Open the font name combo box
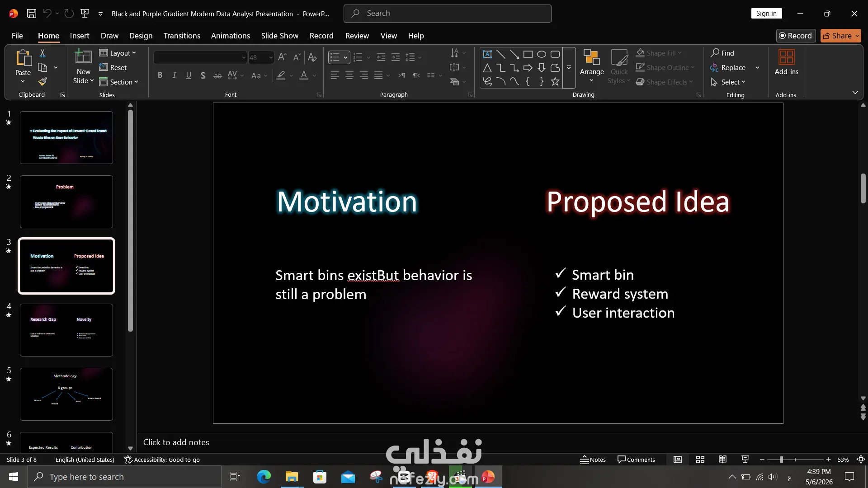Viewport: 868px width, 488px height. pos(200,57)
